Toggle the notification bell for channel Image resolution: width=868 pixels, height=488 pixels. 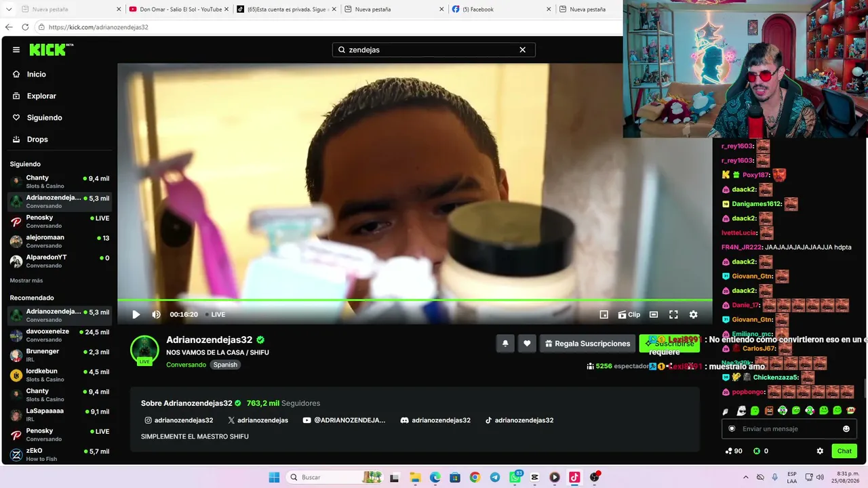point(505,344)
